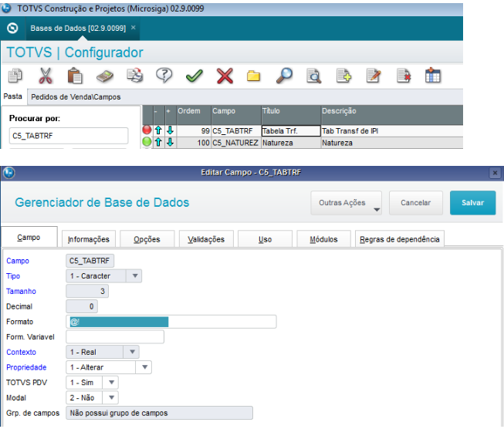This screenshot has height=429, width=504.
Task: Open the Opções tab
Action: click(147, 239)
